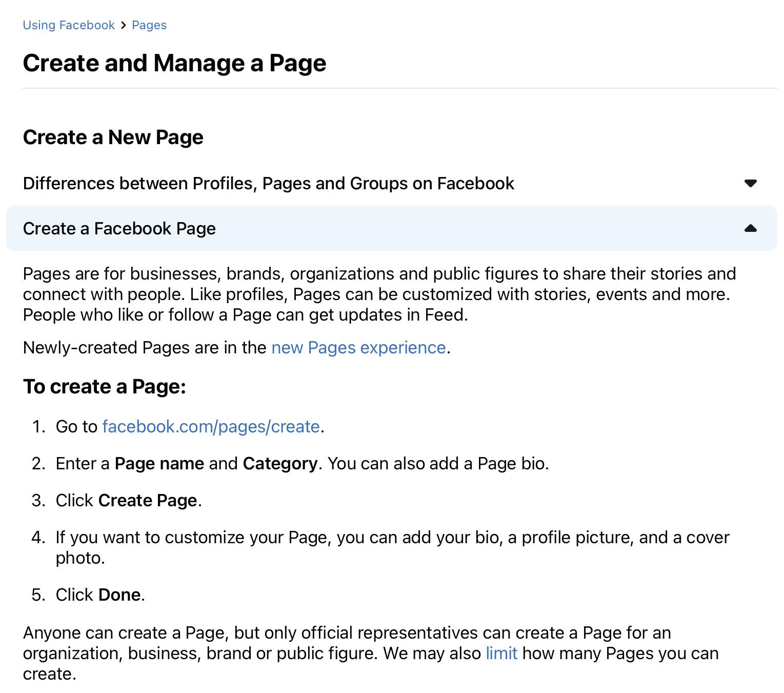Image resolution: width=784 pixels, height=693 pixels.
Task: Click the bold Category text in step 2
Action: click(280, 463)
